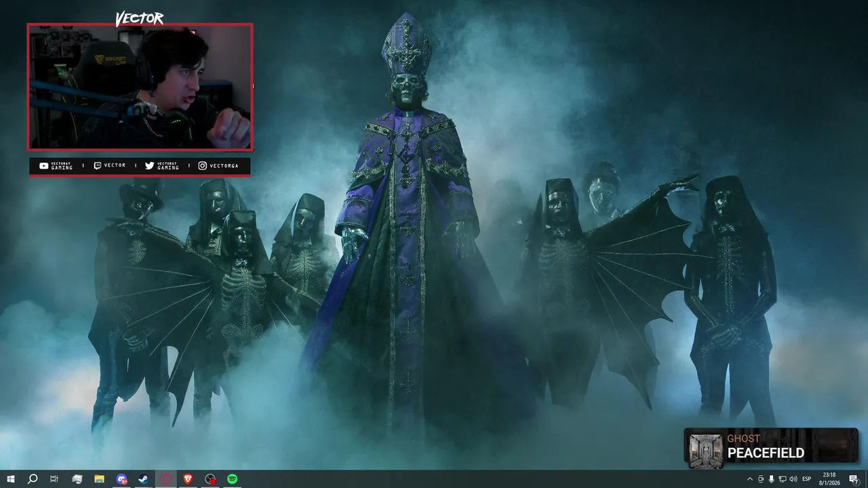Open the taskbar app left of File Explorer
Screen dimensions: 868x488
click(x=77, y=479)
